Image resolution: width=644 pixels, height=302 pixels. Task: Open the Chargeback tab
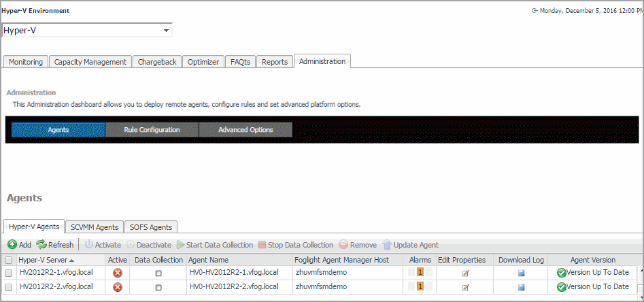coord(157,62)
